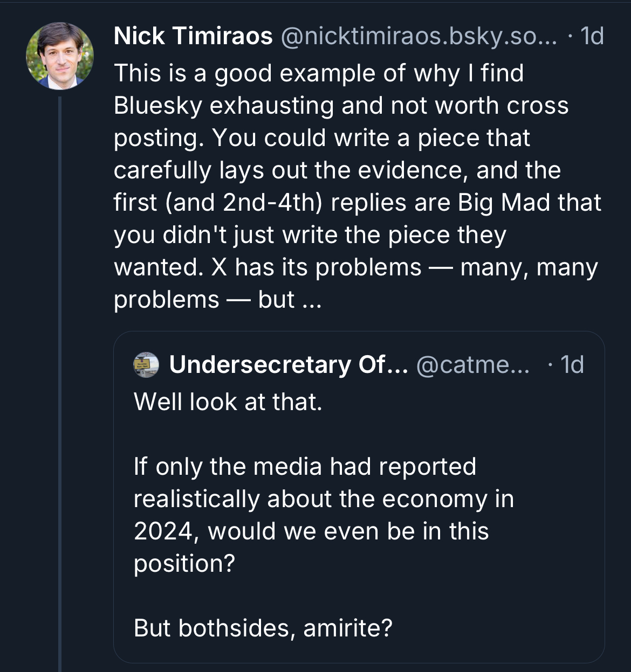Click the "Undersecretary Of..." author name

pyautogui.click(x=289, y=365)
